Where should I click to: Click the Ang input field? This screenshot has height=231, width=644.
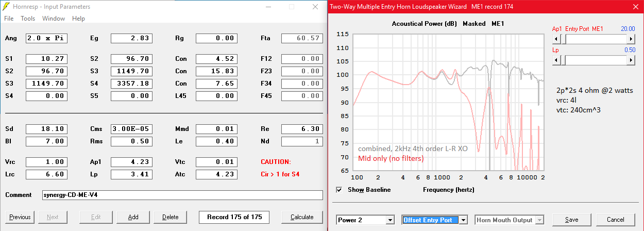click(46, 38)
